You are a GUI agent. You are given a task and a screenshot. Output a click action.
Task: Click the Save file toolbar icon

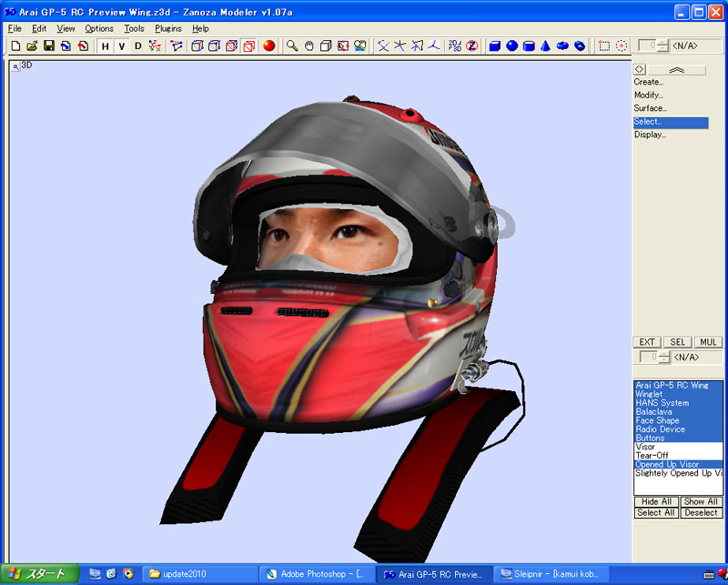[49, 45]
